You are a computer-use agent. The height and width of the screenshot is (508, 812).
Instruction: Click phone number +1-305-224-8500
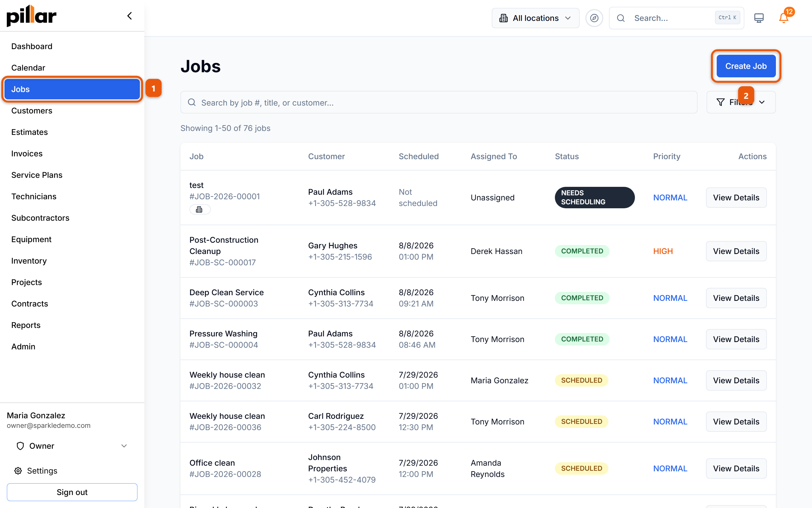pyautogui.click(x=342, y=427)
